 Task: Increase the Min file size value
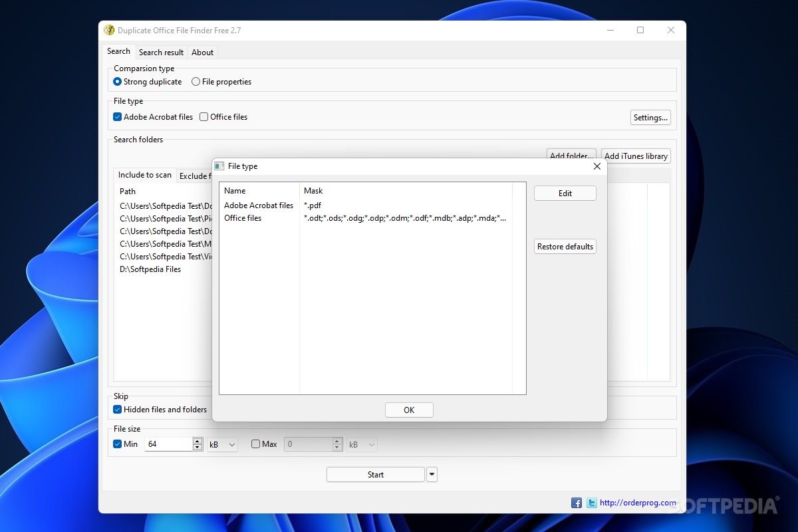coord(198,441)
